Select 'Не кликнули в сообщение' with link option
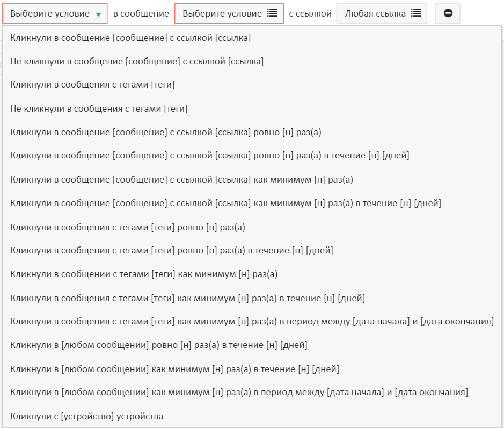504x428 pixels. click(x=137, y=62)
